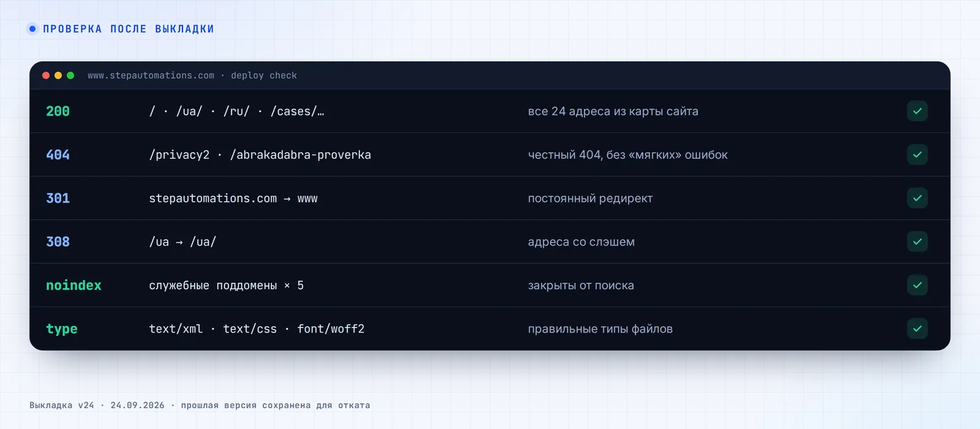980x429 pixels.
Task: Click the checkmark in the type row
Action: tap(917, 328)
